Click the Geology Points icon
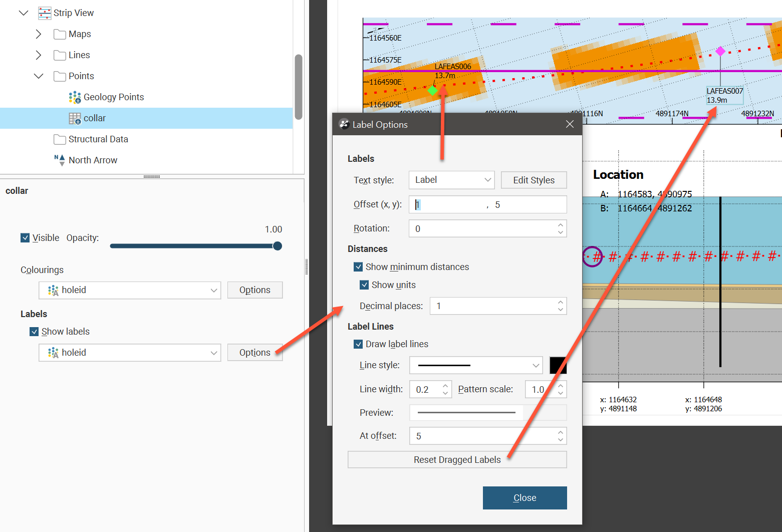The height and width of the screenshot is (532, 782). [x=75, y=97]
